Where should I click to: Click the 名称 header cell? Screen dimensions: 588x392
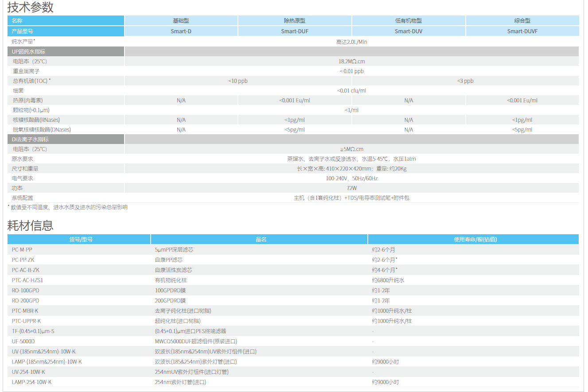[x=66, y=21]
